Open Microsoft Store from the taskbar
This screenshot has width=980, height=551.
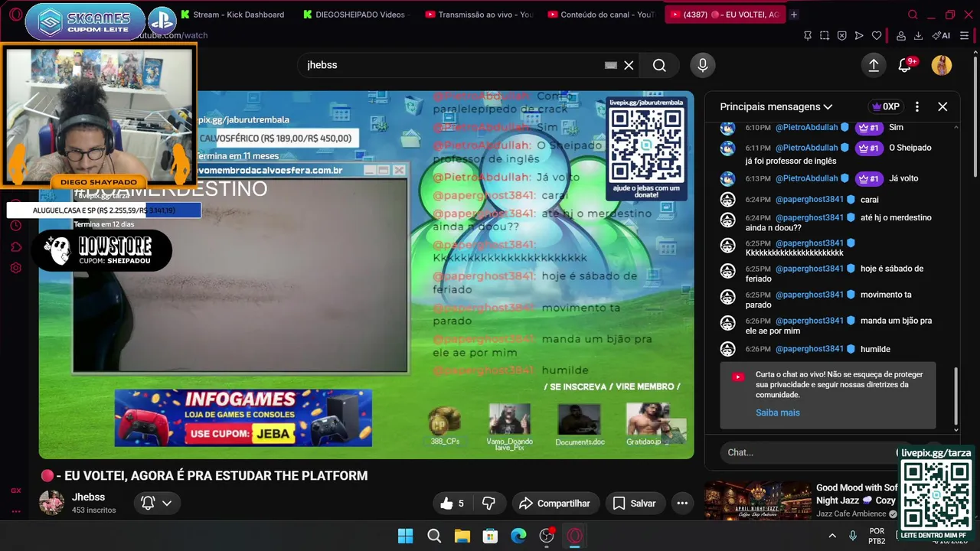[490, 536]
